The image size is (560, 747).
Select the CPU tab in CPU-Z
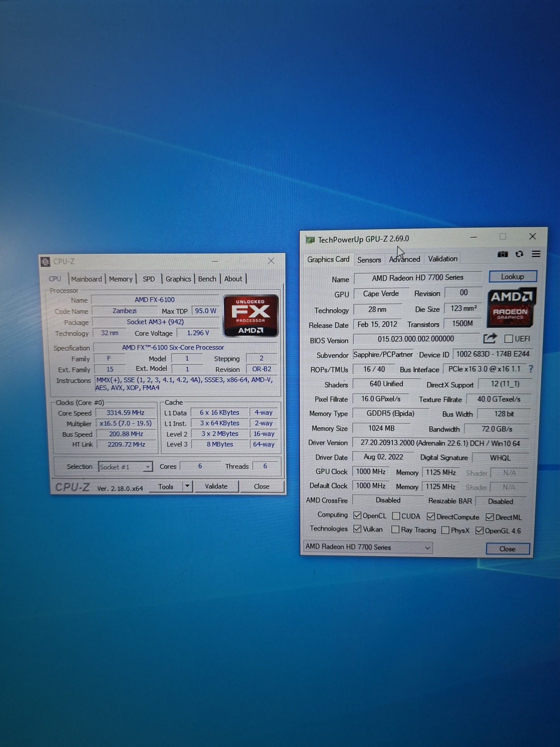[x=55, y=278]
